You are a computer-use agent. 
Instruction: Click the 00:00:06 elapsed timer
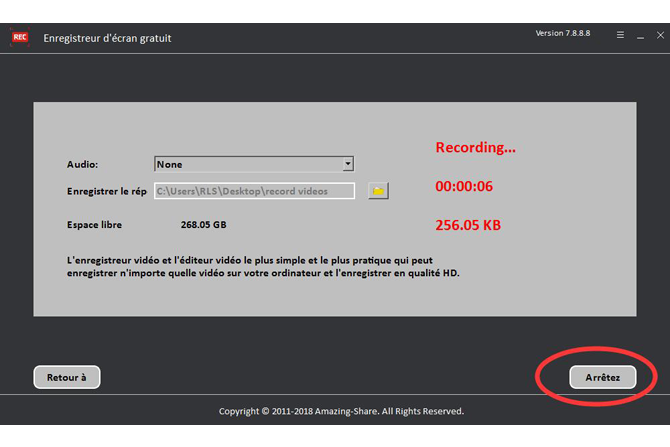point(463,186)
